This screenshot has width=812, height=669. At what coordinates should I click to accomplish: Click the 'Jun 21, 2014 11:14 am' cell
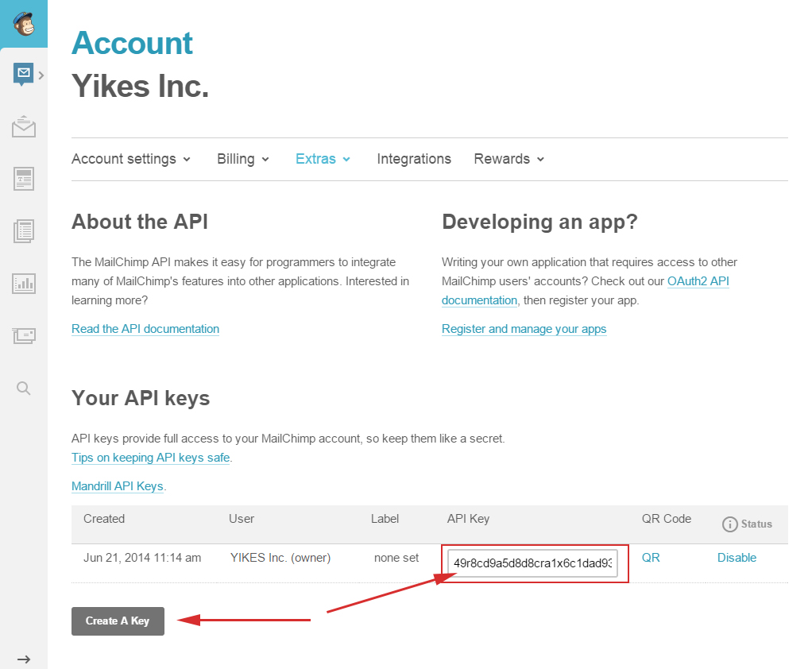tap(142, 558)
